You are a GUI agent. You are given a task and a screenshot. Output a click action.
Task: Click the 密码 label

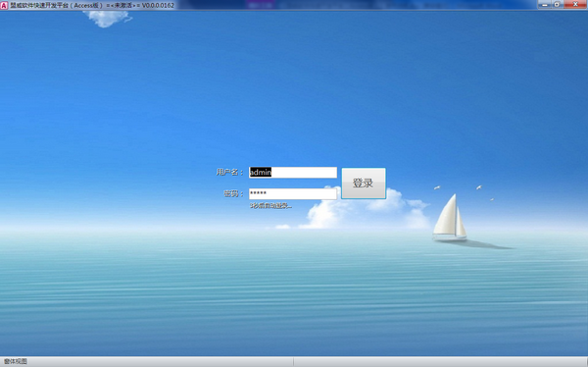tap(233, 194)
